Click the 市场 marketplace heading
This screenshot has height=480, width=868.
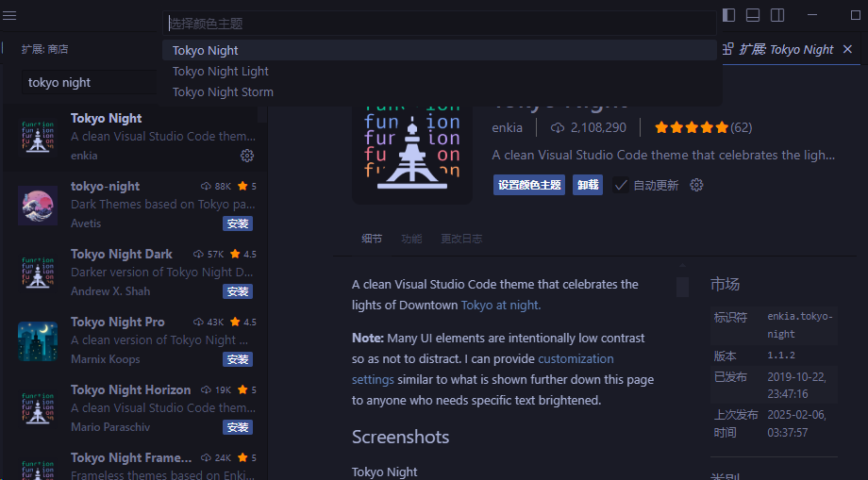coord(726,285)
